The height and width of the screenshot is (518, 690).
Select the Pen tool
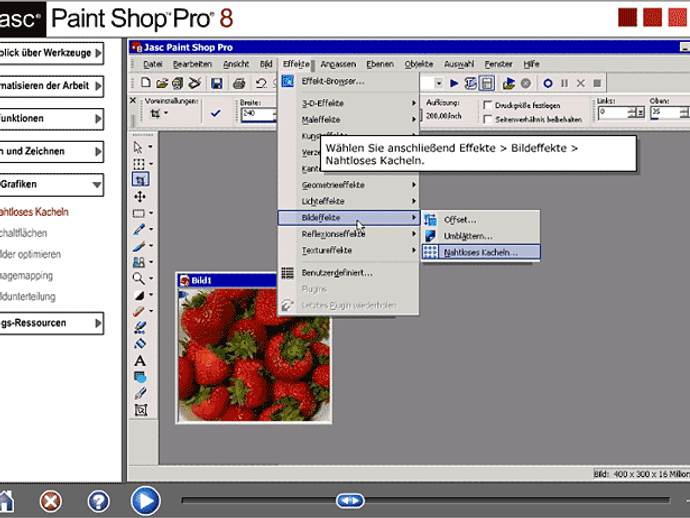click(140, 393)
